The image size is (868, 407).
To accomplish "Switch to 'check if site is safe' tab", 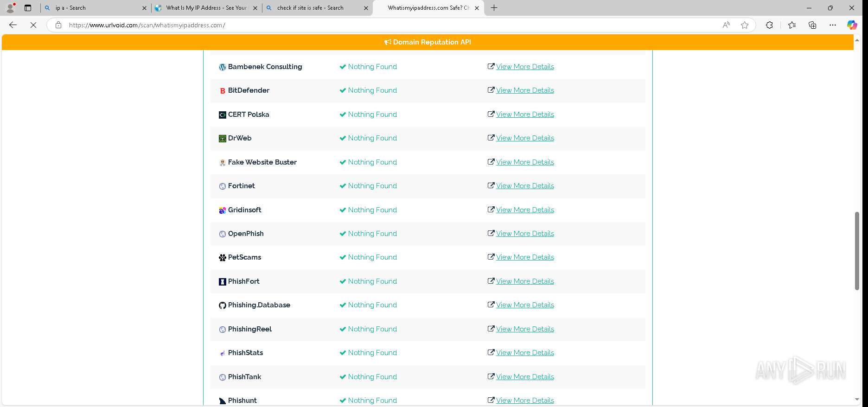I will tap(317, 8).
